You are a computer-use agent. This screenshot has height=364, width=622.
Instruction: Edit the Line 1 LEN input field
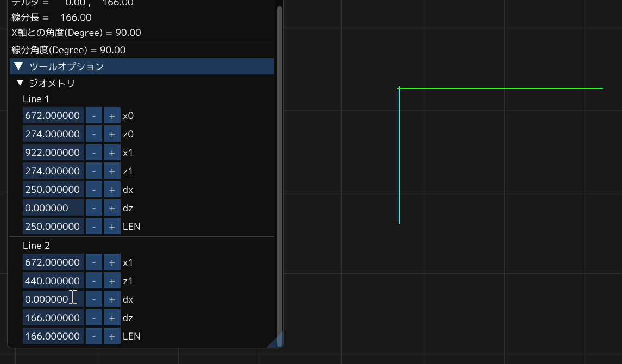(x=53, y=227)
